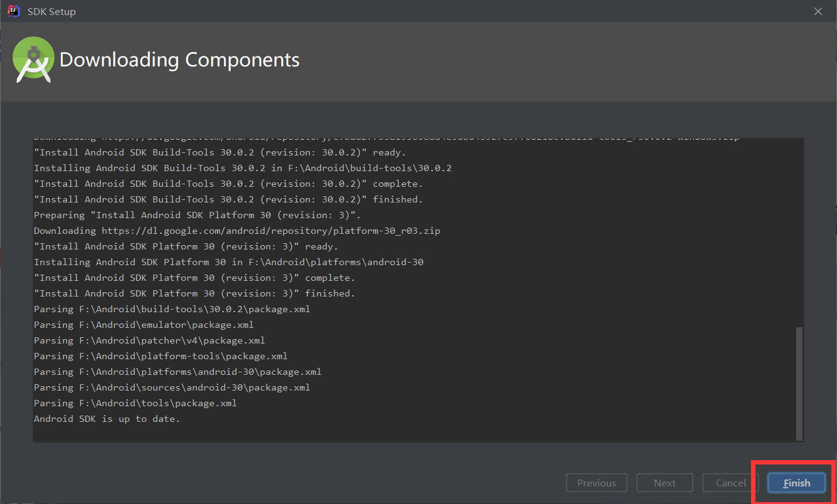Viewport: 837px width, 504px height.
Task: Click 'Installing Android SDK Platform 30' log line
Action: click(x=228, y=262)
